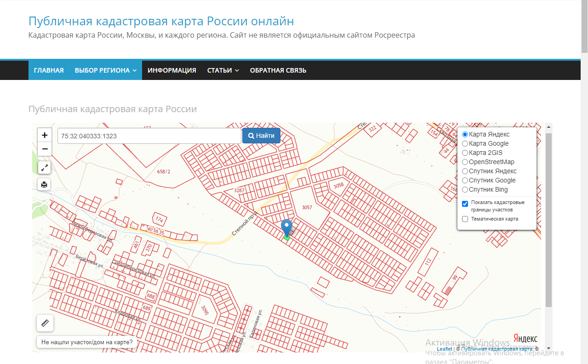Image resolution: width=588 pixels, height=364 pixels.
Task: Zoom out using the minus button
Action: coord(45,149)
